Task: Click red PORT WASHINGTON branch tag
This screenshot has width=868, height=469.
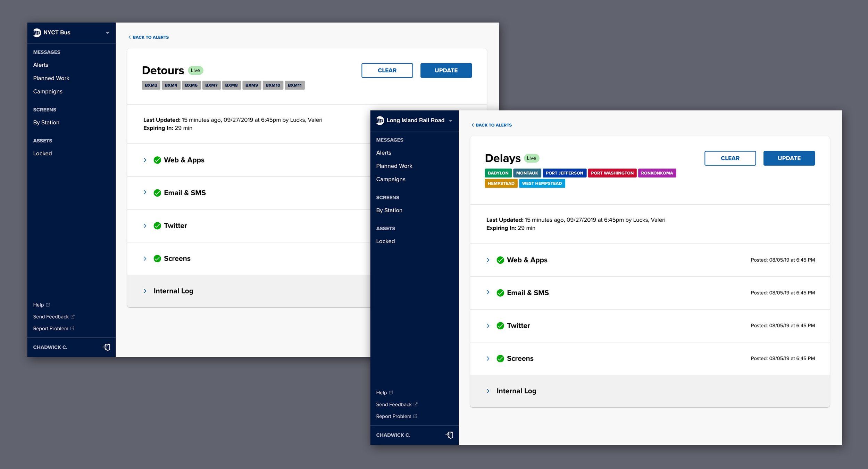Action: click(x=612, y=173)
